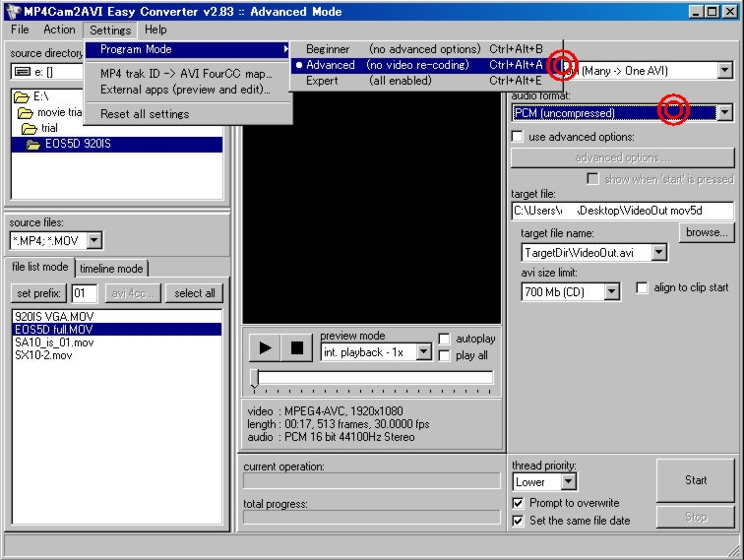744x560 pixels.
Task: Toggle the autoplay checkbox
Action: (444, 339)
